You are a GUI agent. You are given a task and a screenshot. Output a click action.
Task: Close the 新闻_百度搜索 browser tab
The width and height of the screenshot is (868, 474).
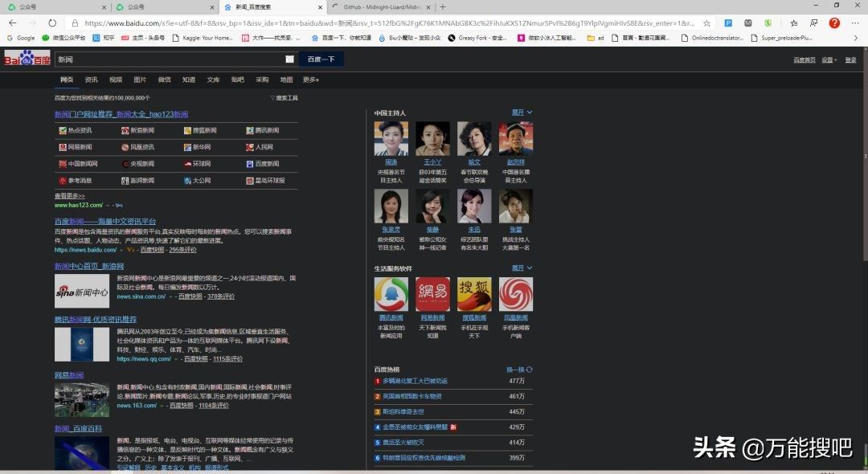click(x=320, y=7)
